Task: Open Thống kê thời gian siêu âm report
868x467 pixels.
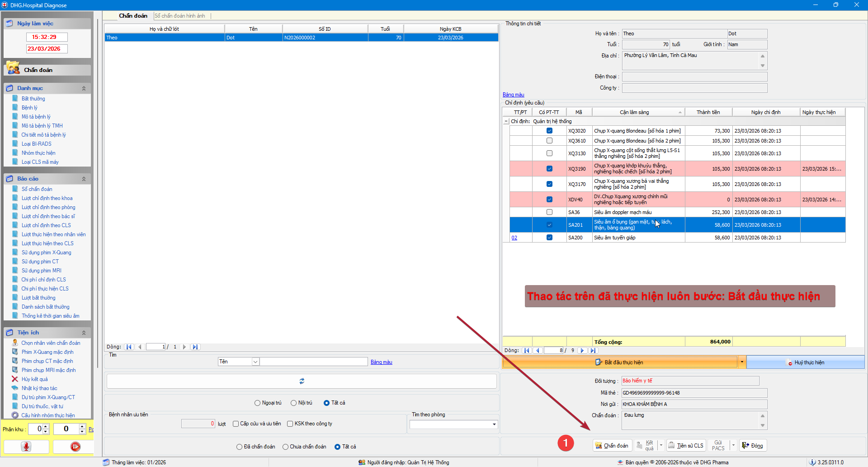Action: click(x=50, y=316)
